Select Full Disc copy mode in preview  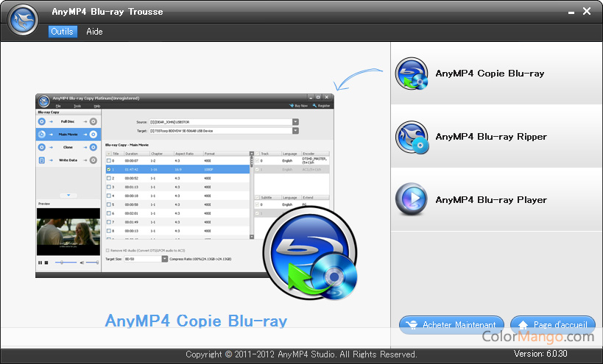pyautogui.click(x=67, y=121)
